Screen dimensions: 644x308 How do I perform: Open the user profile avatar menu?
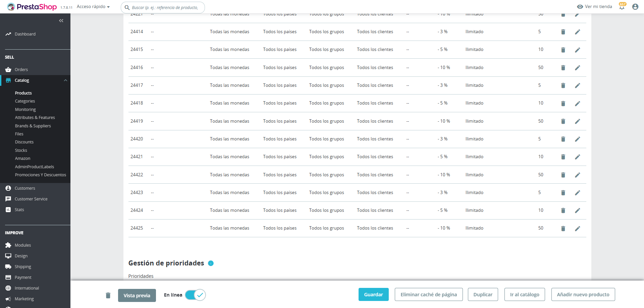pos(635,7)
